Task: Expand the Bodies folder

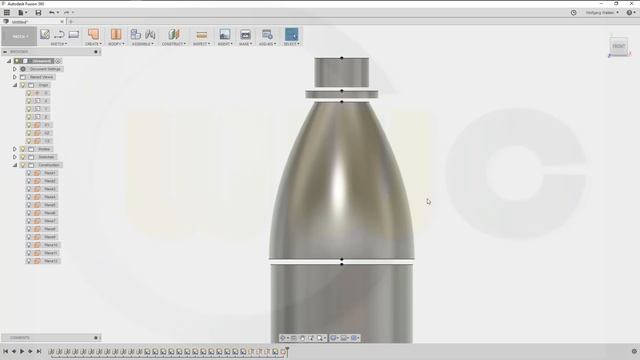Action: (15, 149)
